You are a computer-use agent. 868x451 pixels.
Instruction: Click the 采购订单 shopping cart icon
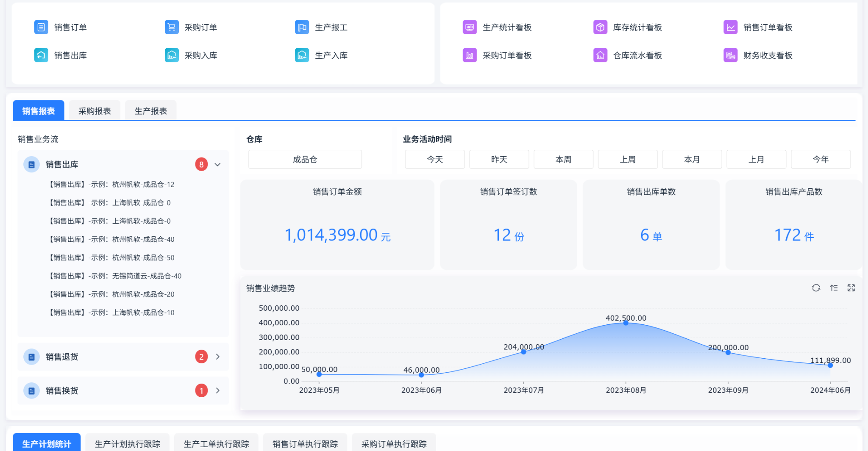pyautogui.click(x=171, y=28)
